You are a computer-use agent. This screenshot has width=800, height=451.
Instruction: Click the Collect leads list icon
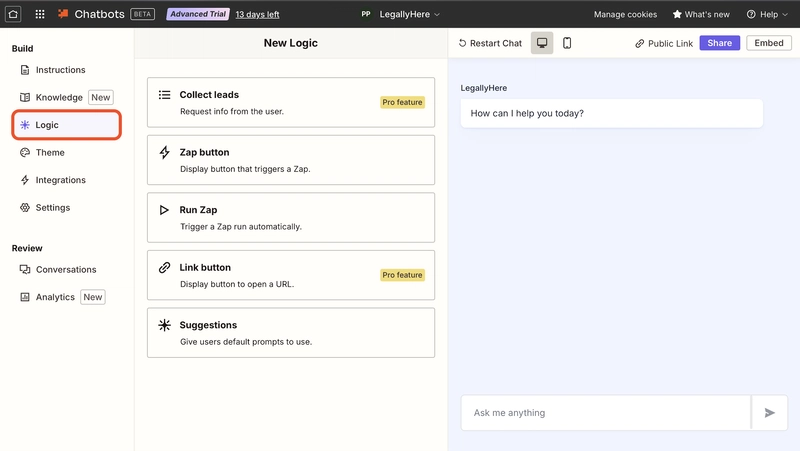[x=164, y=95]
